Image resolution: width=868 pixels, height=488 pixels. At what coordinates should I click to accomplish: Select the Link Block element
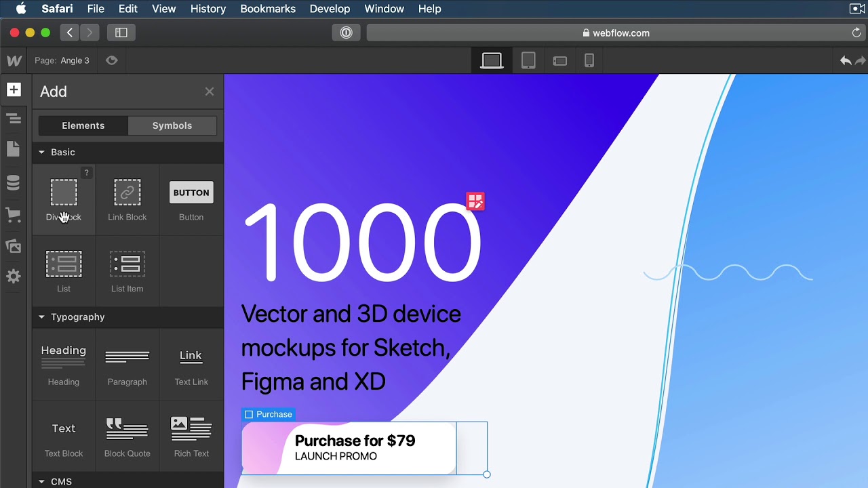127,200
